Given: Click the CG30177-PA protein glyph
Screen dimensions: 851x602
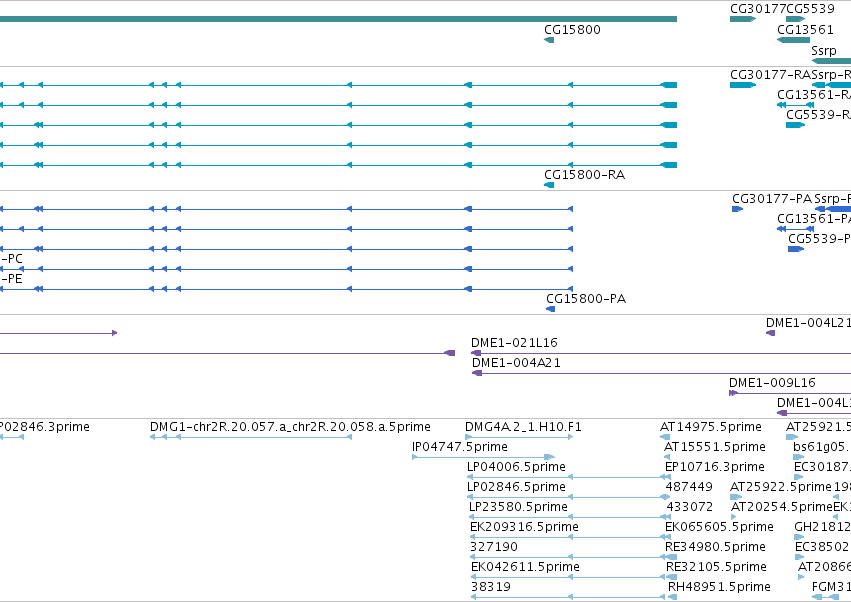Looking at the screenshot, I should [737, 209].
